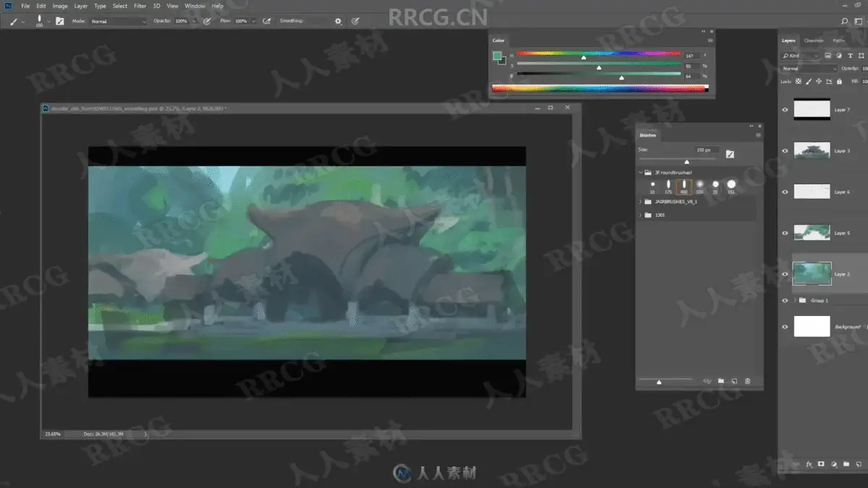The image size is (868, 488).
Task: Open the Window menu
Action: pyautogui.click(x=195, y=6)
